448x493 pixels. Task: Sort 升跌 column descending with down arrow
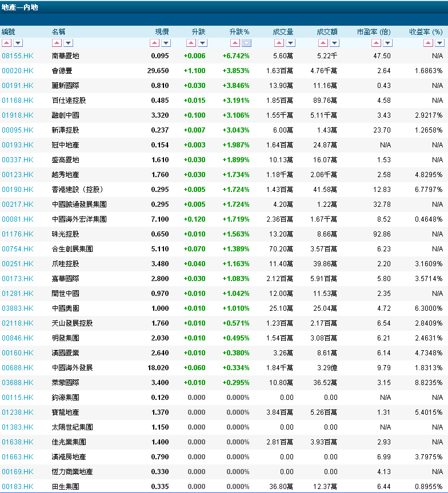203,43
